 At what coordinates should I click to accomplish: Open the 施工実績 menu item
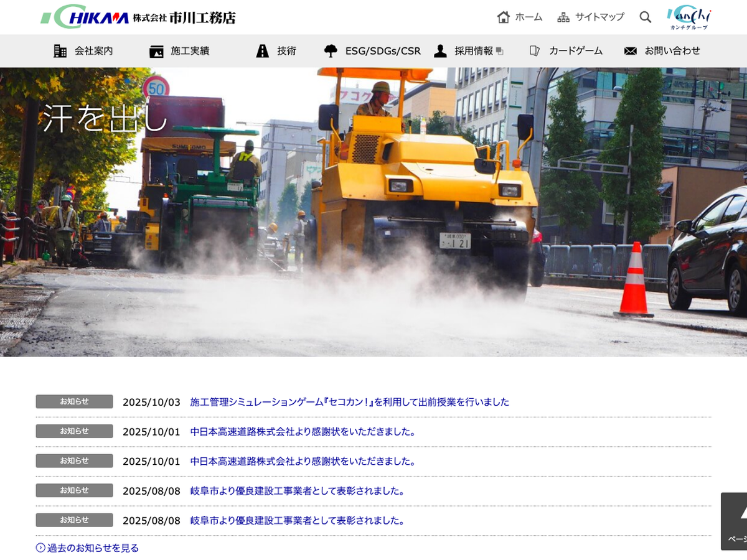190,51
